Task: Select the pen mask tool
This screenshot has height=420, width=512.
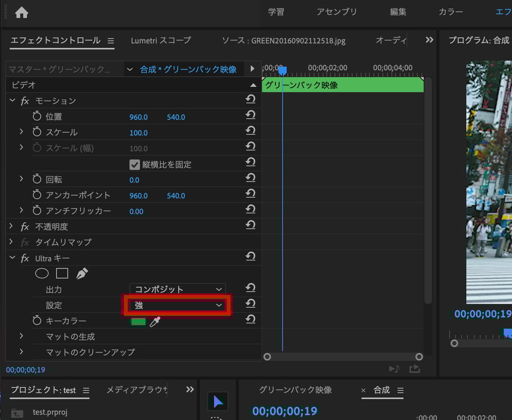Action: click(82, 273)
